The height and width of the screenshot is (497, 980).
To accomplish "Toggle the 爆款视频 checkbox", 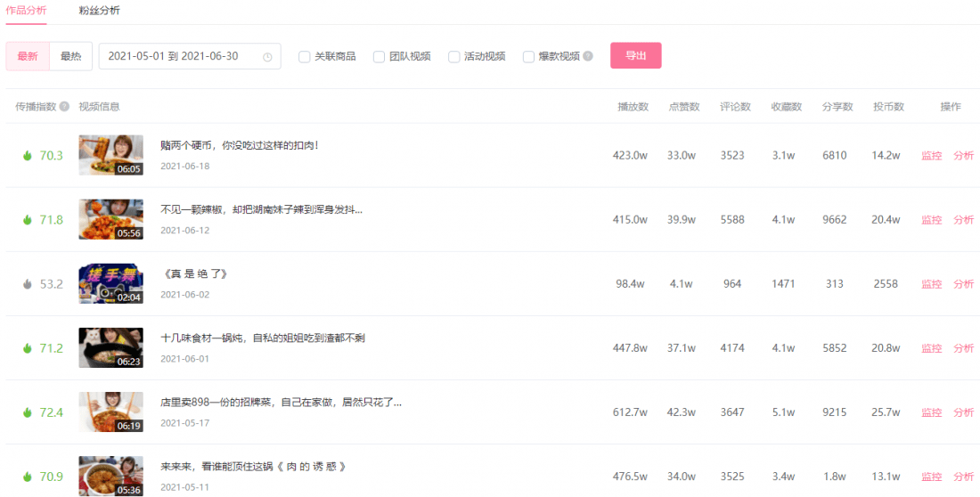I will [529, 57].
